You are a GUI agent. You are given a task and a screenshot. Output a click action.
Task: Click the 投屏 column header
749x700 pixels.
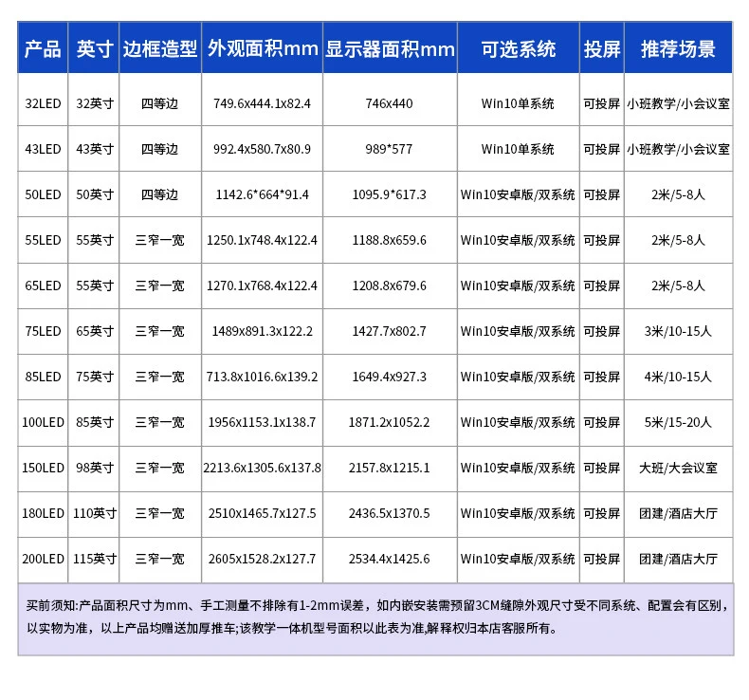pyautogui.click(x=602, y=48)
